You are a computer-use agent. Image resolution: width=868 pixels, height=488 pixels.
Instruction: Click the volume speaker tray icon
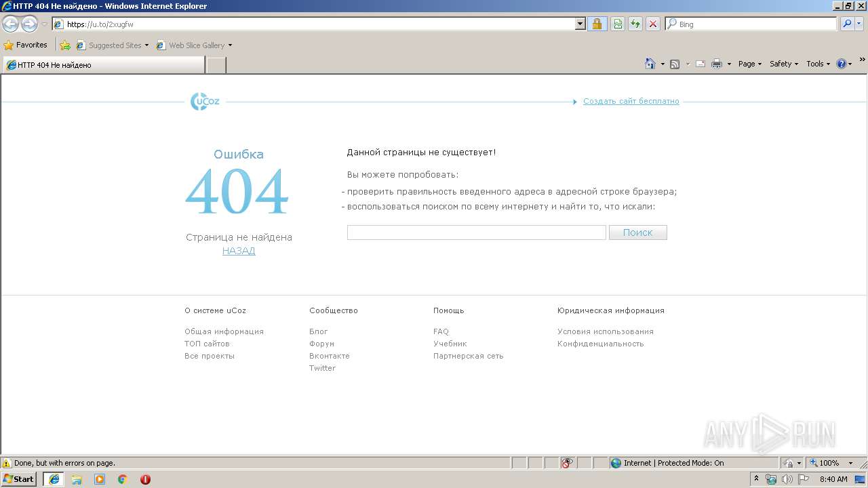click(787, 479)
